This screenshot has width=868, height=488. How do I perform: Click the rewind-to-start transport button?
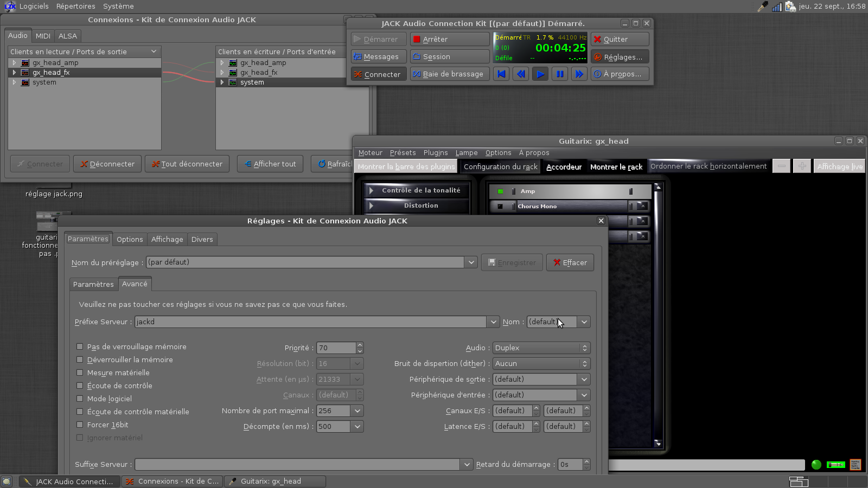502,74
